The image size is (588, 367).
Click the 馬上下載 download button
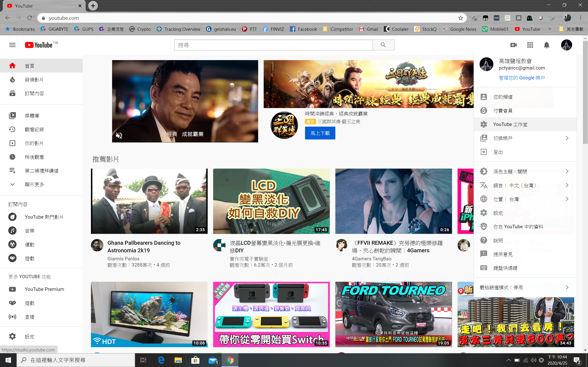pyautogui.click(x=320, y=133)
